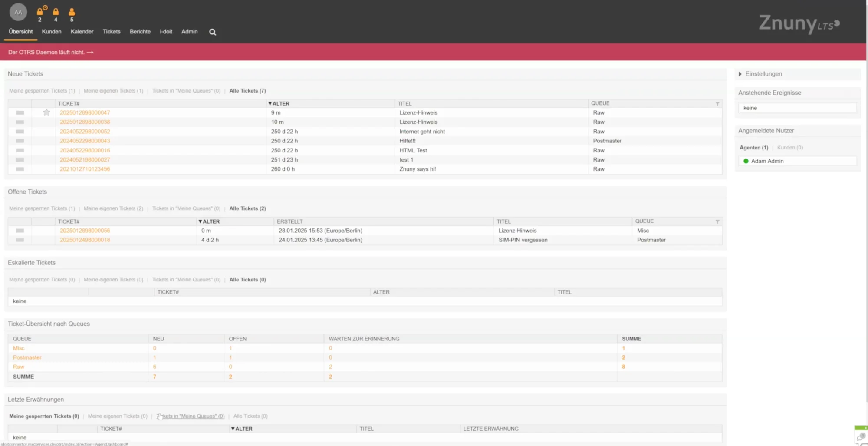Viewport: 868px width, 446px height.
Task: Click the title 'HTML Test'
Action: click(413, 150)
